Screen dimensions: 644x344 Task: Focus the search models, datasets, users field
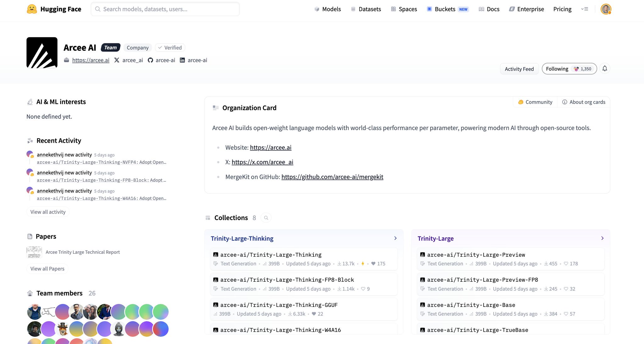point(165,9)
